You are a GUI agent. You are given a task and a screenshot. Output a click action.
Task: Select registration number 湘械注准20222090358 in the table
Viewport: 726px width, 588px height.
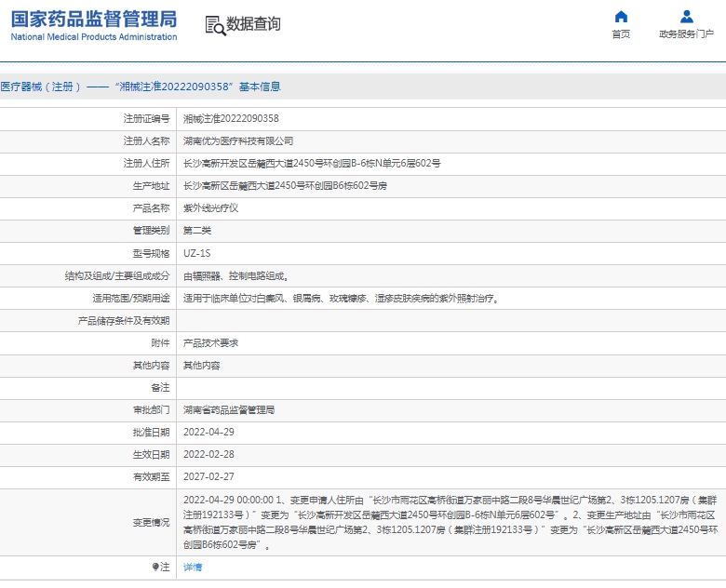point(230,119)
